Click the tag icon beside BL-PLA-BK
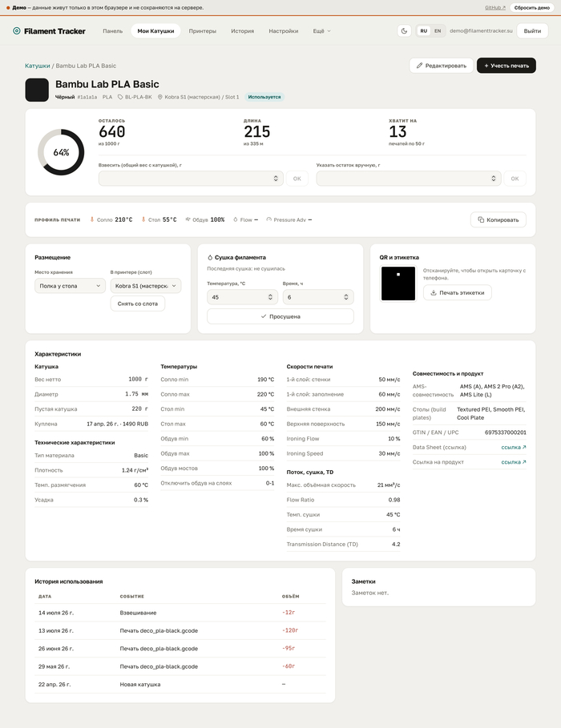Screen dimensions: 561x728 (120, 97)
